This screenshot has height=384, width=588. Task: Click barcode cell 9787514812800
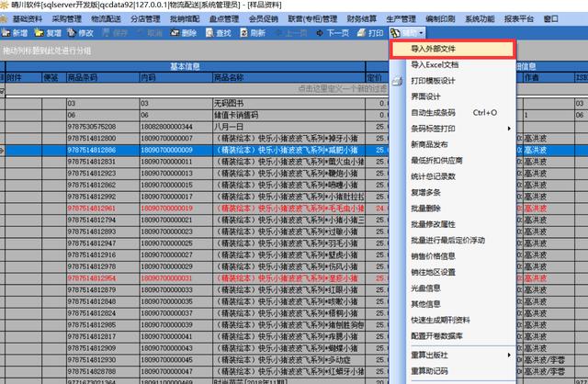point(103,139)
